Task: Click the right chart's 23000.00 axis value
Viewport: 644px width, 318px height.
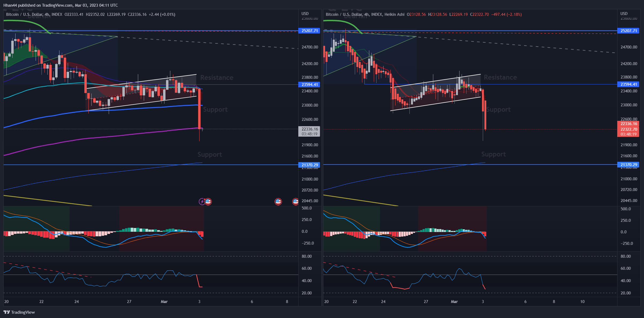Action: (629, 105)
